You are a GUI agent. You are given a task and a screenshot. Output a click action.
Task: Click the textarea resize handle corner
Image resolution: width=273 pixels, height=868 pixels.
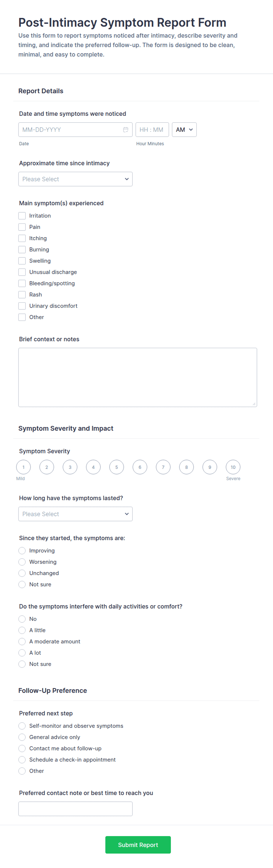[x=254, y=404]
